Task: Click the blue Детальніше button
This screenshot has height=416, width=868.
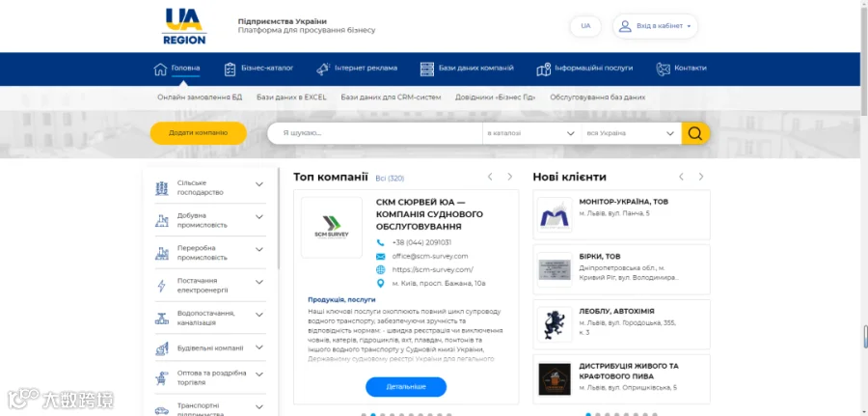Action: point(406,387)
